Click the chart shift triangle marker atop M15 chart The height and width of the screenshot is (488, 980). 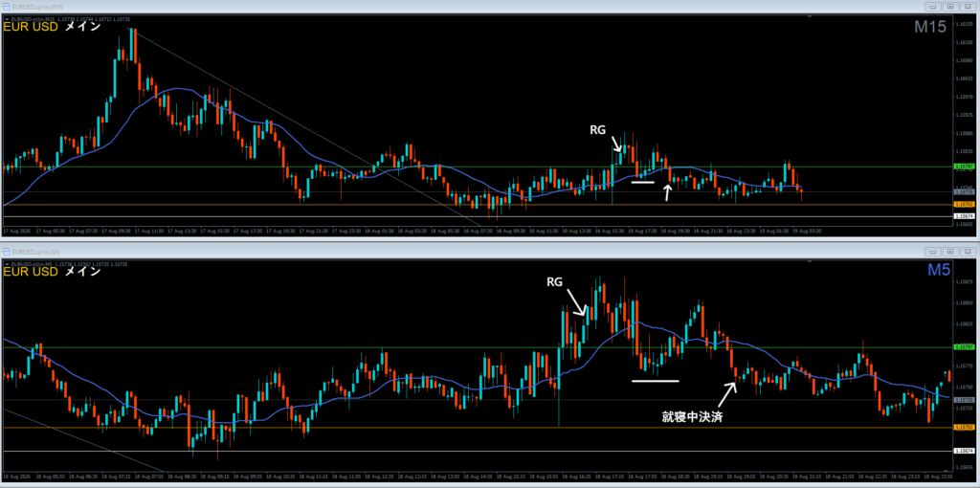(811, 17)
